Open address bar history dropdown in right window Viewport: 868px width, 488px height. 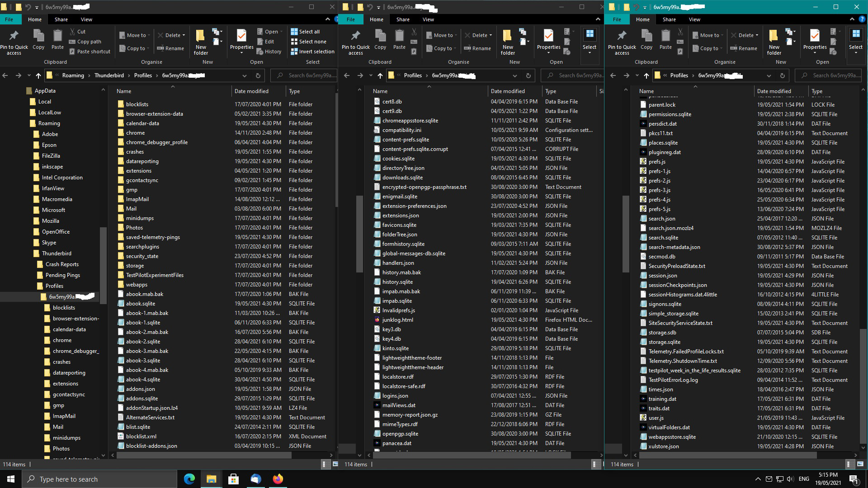click(769, 75)
